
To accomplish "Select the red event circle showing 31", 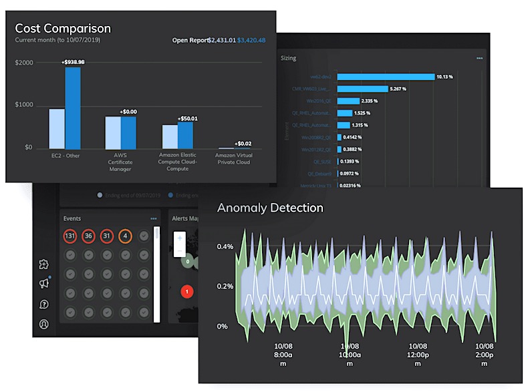I will [x=107, y=236].
